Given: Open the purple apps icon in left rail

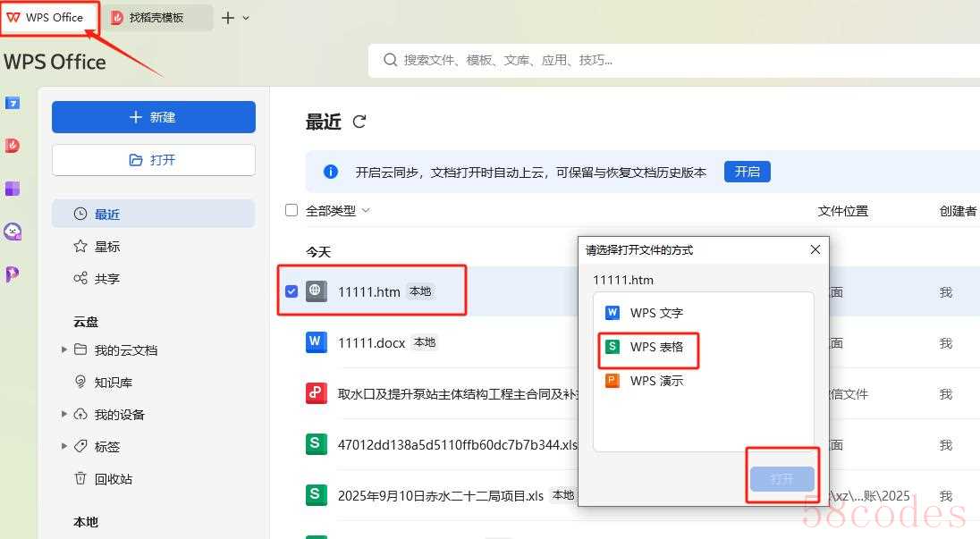Looking at the screenshot, I should point(13,189).
